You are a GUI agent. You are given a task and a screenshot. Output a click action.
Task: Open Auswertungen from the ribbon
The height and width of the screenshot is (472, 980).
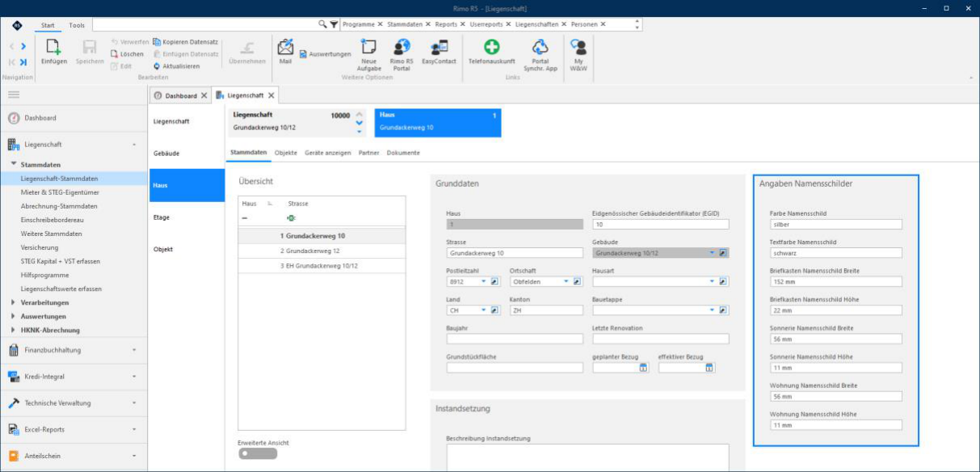(x=325, y=54)
